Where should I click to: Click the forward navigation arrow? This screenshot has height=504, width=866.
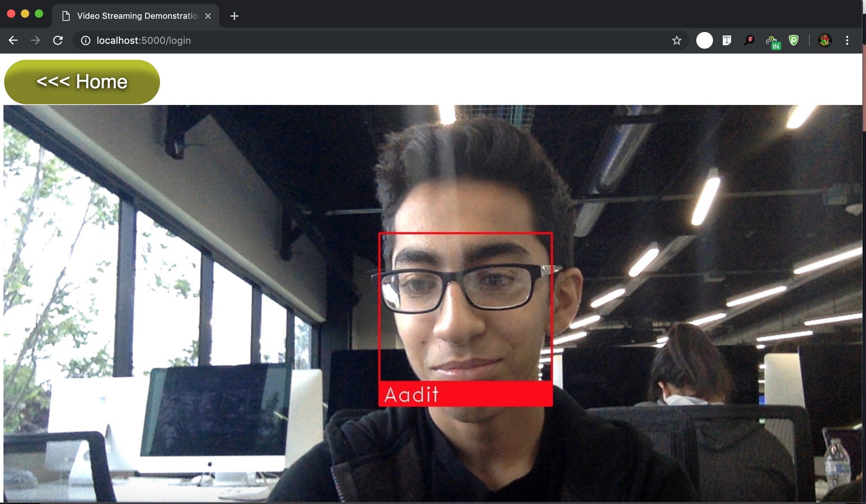(x=35, y=40)
